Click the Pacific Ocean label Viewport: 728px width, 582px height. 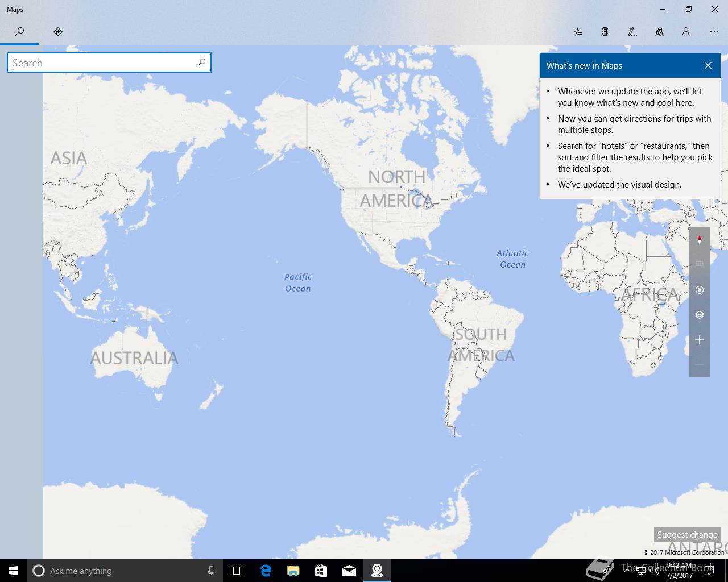pos(298,282)
